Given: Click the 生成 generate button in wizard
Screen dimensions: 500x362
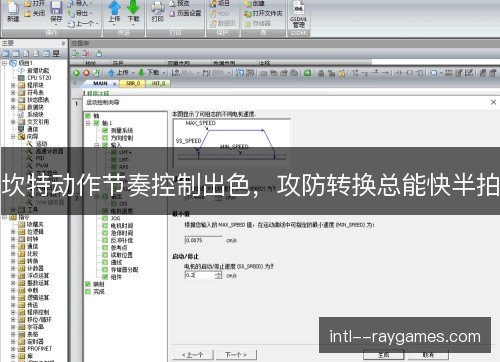Looking at the screenshot, I should point(383,355).
